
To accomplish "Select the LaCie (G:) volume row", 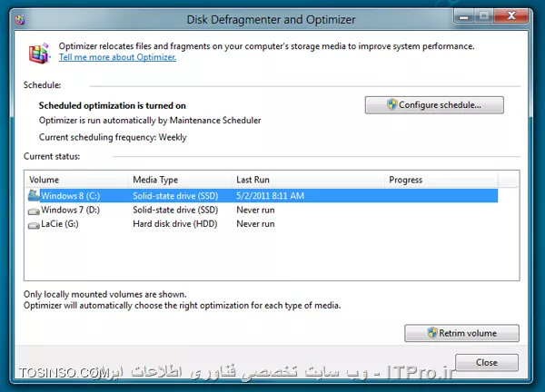I will pos(262,224).
